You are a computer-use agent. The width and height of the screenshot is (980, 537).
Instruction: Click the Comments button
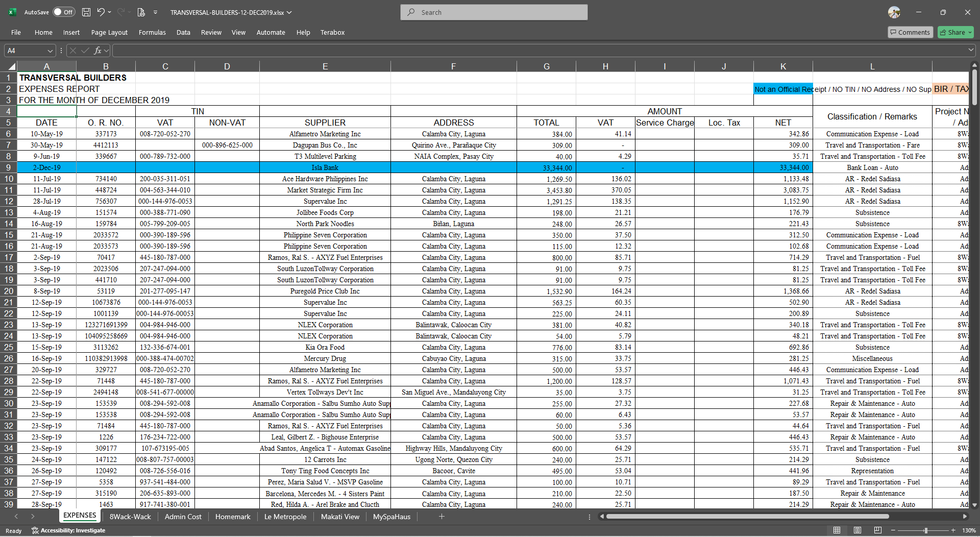[x=910, y=32]
